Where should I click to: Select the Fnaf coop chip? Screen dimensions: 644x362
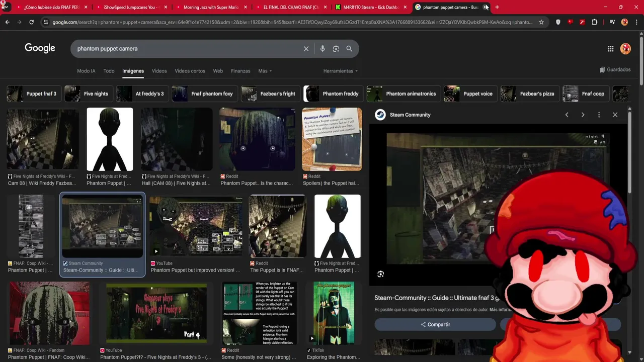[x=586, y=94]
